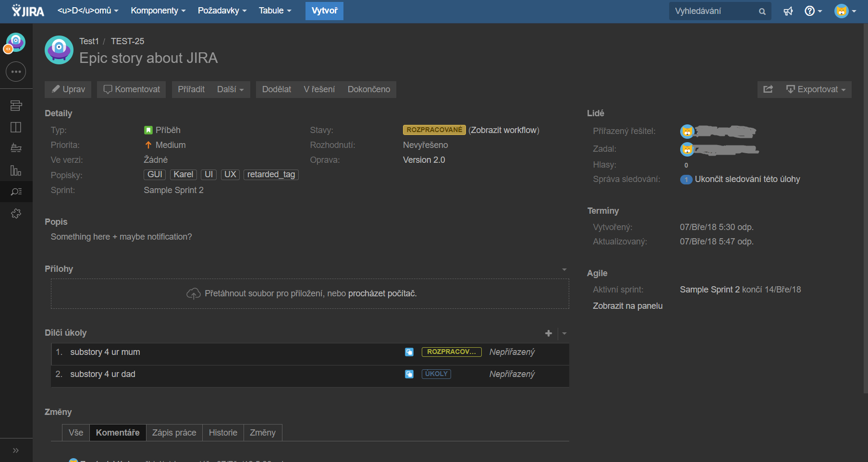Open the Test1 project avatar in sidebar

point(15,43)
